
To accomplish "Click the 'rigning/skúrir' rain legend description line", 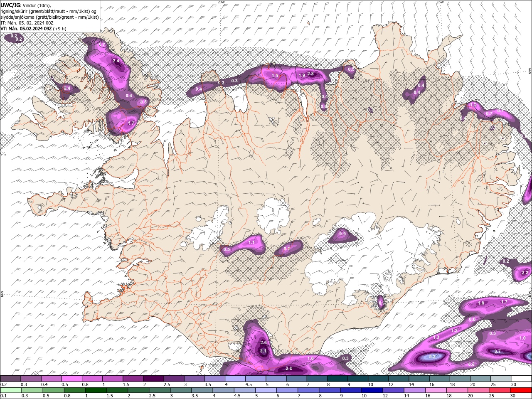I will pyautogui.click(x=49, y=11).
